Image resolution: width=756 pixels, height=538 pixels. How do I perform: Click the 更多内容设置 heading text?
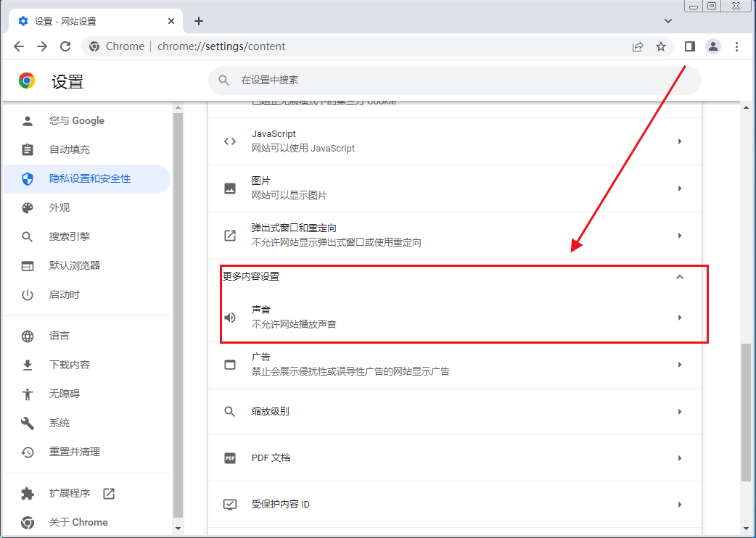click(251, 276)
